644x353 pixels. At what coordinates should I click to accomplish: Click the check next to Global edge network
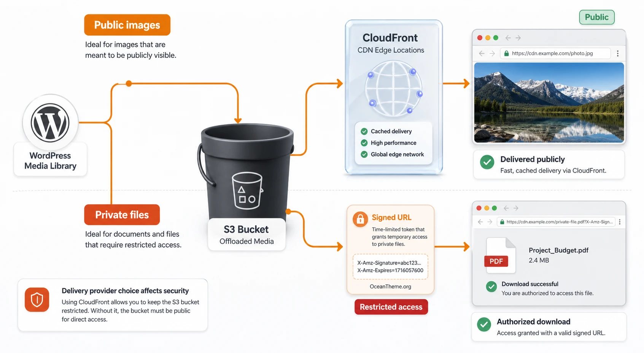pos(364,154)
